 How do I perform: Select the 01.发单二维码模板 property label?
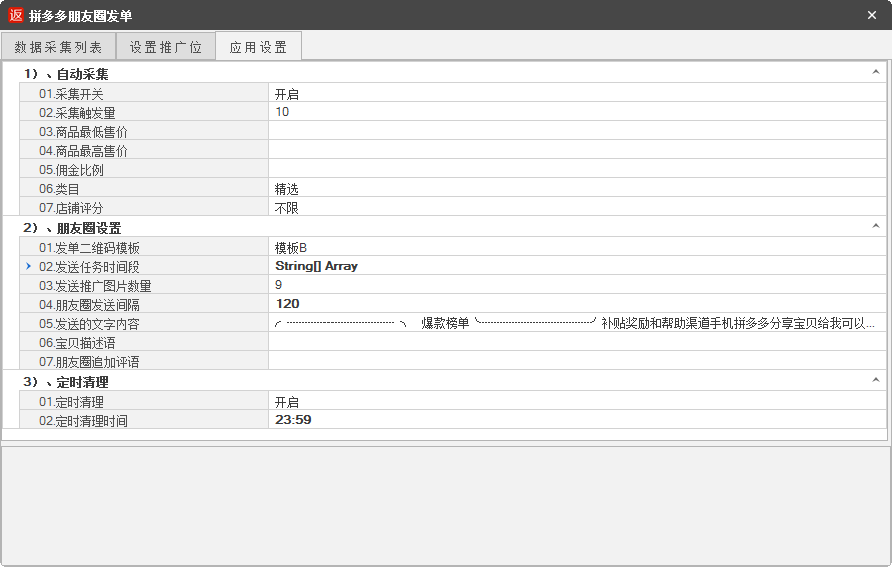[89, 248]
